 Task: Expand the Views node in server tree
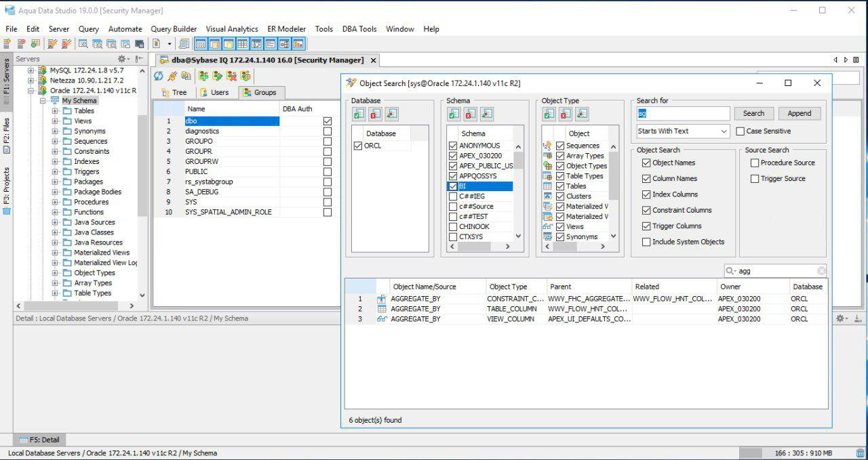click(x=55, y=121)
